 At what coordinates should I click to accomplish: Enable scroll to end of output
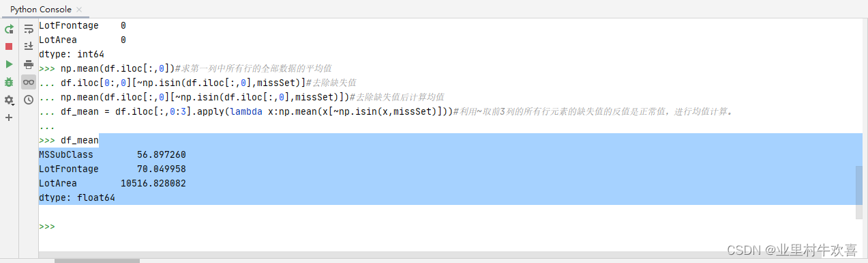(x=29, y=46)
